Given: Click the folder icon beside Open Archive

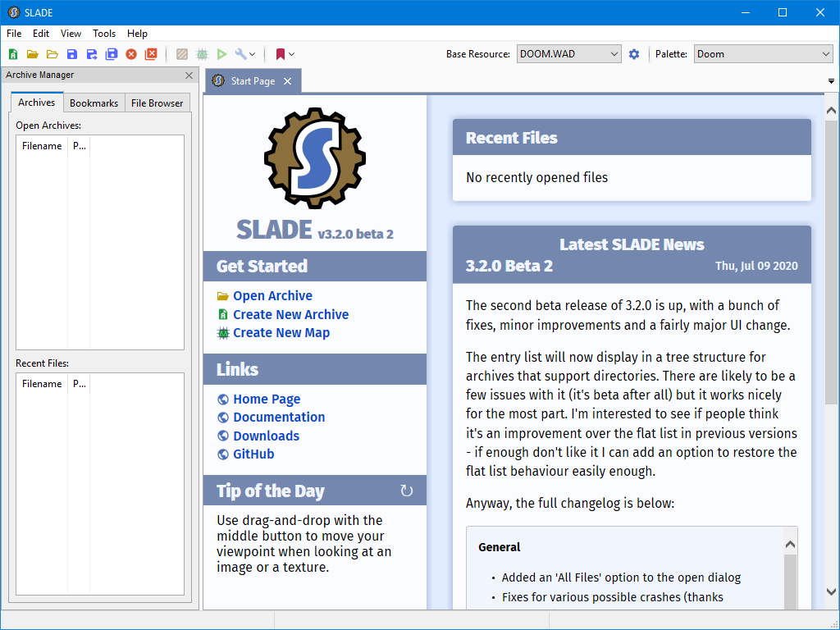Looking at the screenshot, I should coord(223,295).
